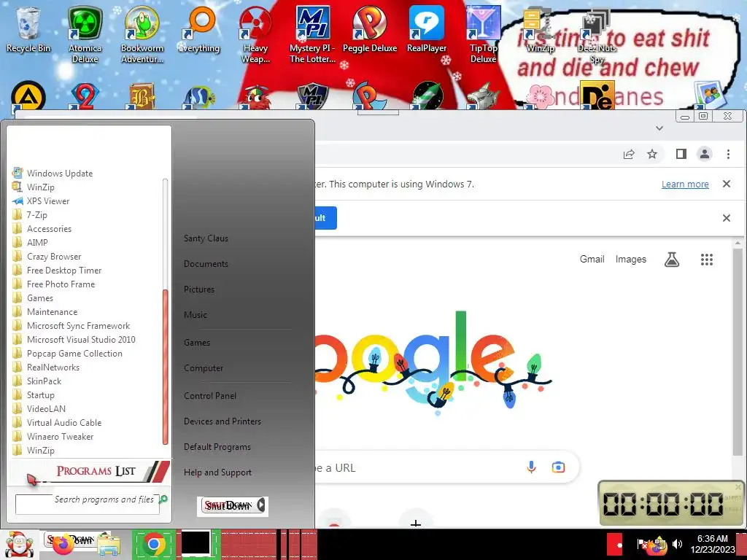Expand Microsoft Visual Studio 2010 folder

click(81, 340)
